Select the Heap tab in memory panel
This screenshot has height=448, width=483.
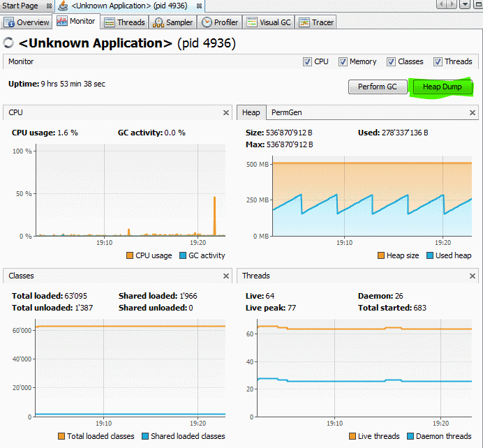point(251,112)
